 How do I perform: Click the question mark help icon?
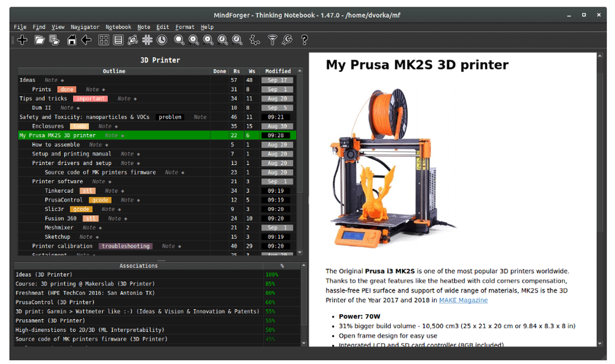pyautogui.click(x=304, y=39)
